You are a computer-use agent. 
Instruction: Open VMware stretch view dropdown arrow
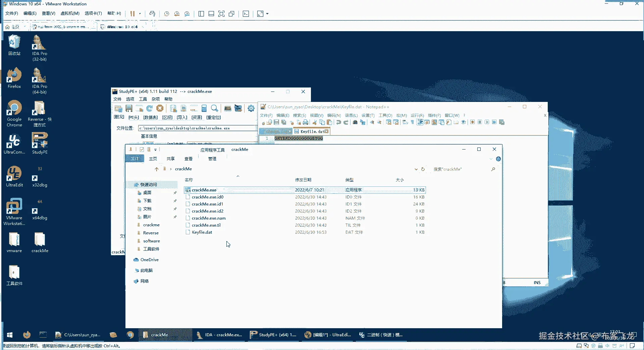267,14
